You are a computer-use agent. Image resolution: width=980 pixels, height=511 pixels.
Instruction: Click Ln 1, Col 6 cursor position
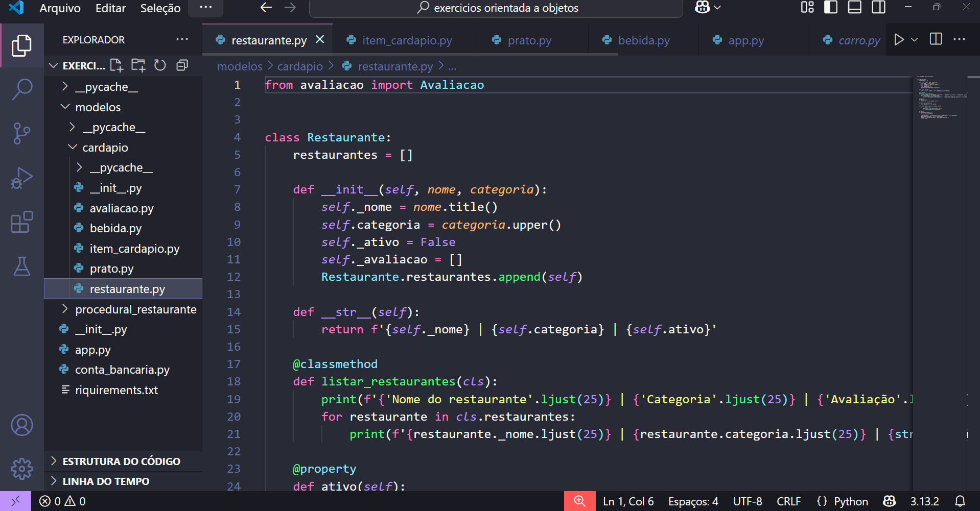pos(628,501)
